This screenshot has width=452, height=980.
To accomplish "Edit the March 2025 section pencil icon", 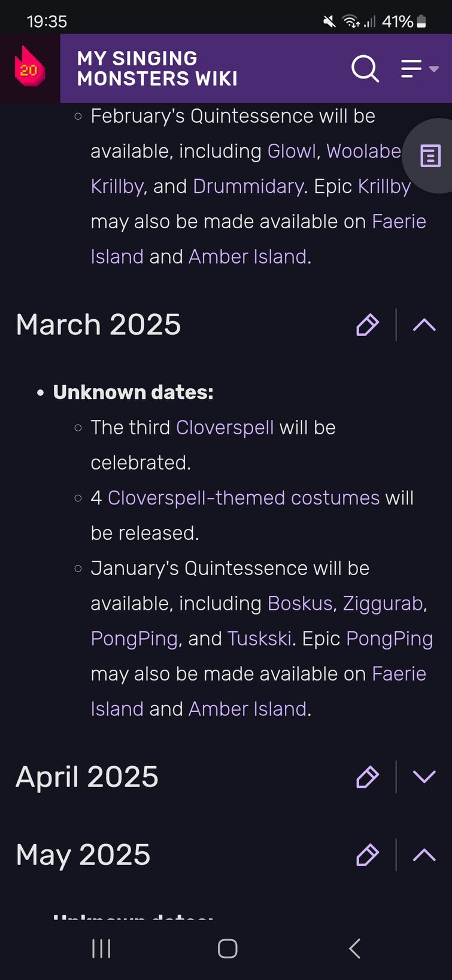I will tap(368, 325).
